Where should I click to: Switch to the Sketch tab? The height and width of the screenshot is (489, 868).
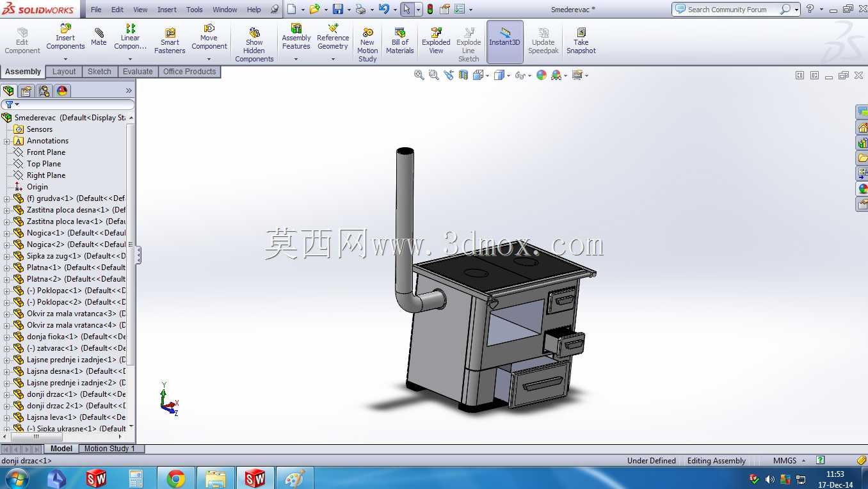pyautogui.click(x=99, y=72)
